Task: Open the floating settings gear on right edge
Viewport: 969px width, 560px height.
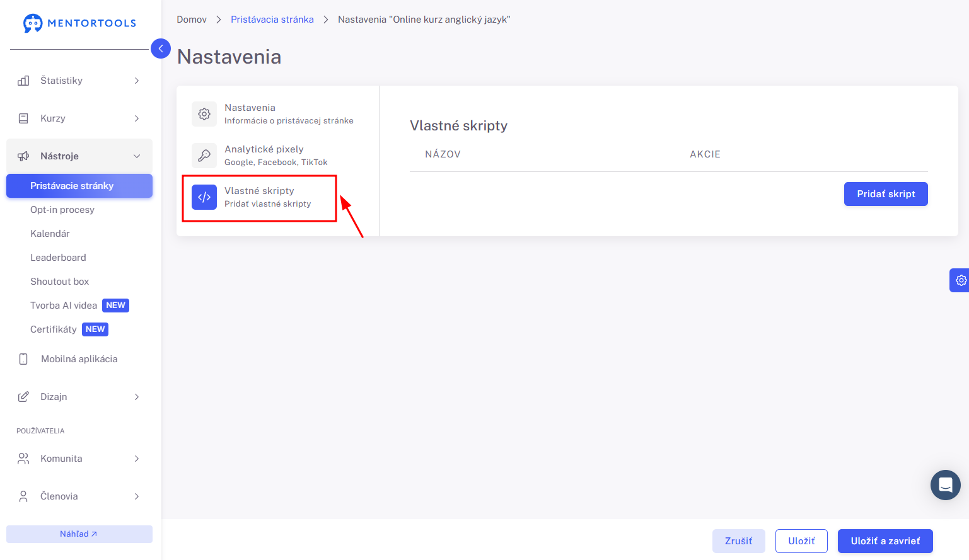Action: (x=960, y=280)
